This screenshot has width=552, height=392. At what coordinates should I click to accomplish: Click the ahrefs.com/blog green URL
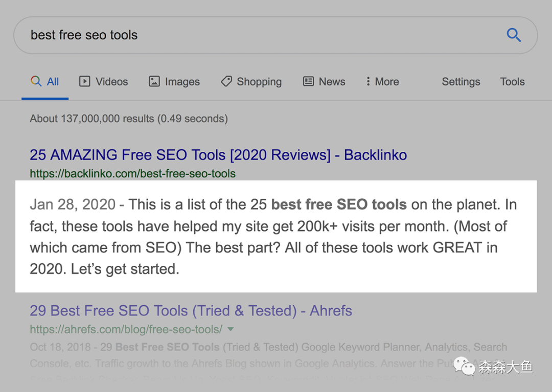pyautogui.click(x=126, y=329)
